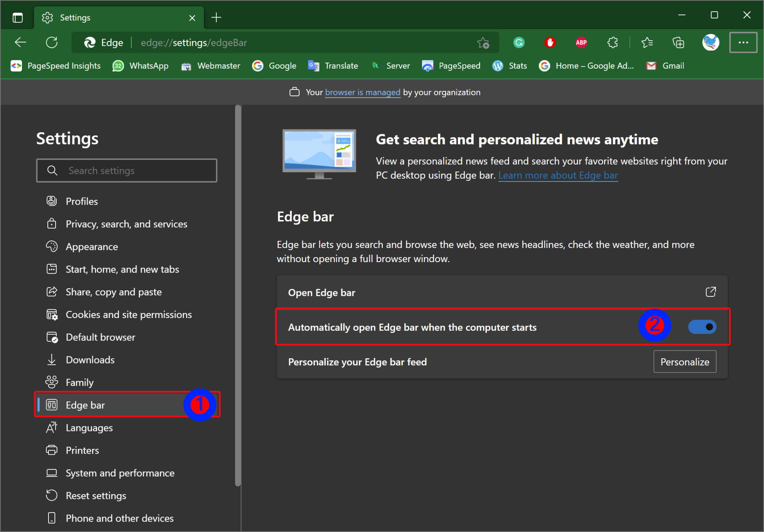The height and width of the screenshot is (532, 764).
Task: Click browser is managed link
Action: (363, 92)
